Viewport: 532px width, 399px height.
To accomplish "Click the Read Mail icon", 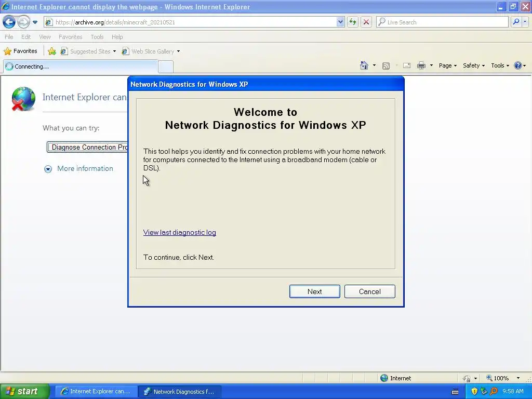I will tap(407, 66).
